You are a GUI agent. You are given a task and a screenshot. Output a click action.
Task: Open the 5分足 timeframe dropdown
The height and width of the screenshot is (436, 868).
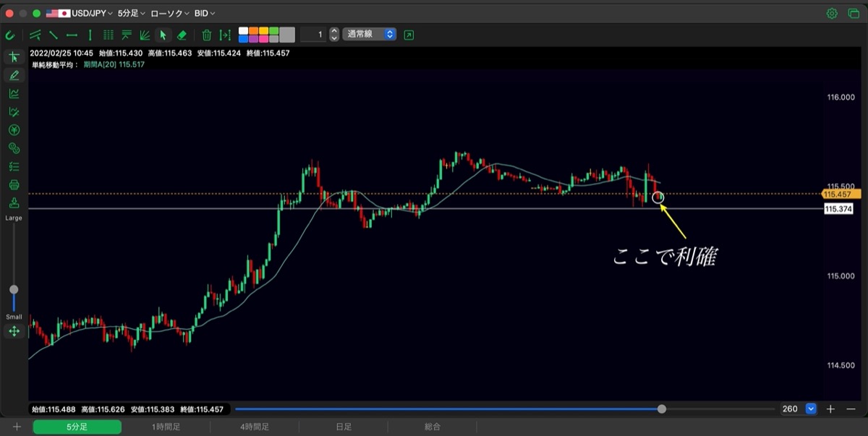click(x=132, y=14)
